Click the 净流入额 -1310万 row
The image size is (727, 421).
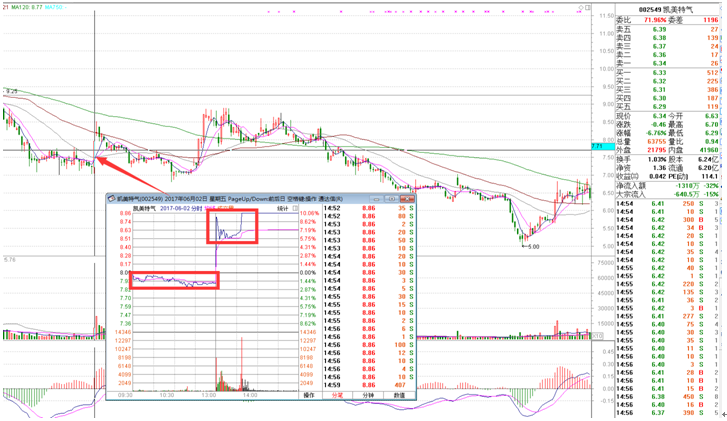tap(667, 185)
